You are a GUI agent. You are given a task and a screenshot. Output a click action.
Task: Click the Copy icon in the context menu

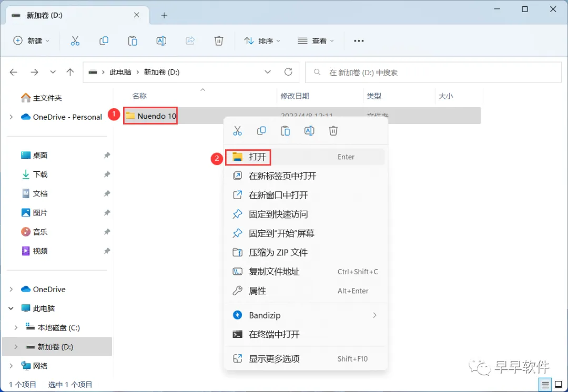click(x=261, y=131)
